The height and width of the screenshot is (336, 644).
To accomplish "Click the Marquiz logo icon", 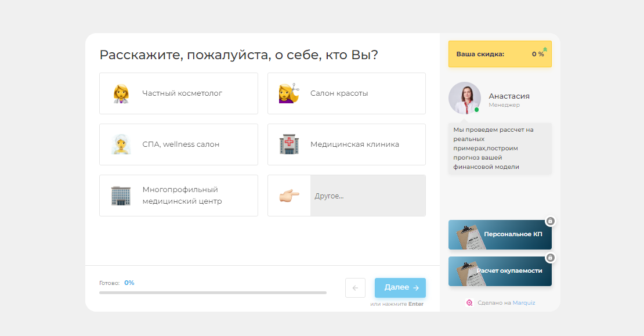I will [x=469, y=303].
